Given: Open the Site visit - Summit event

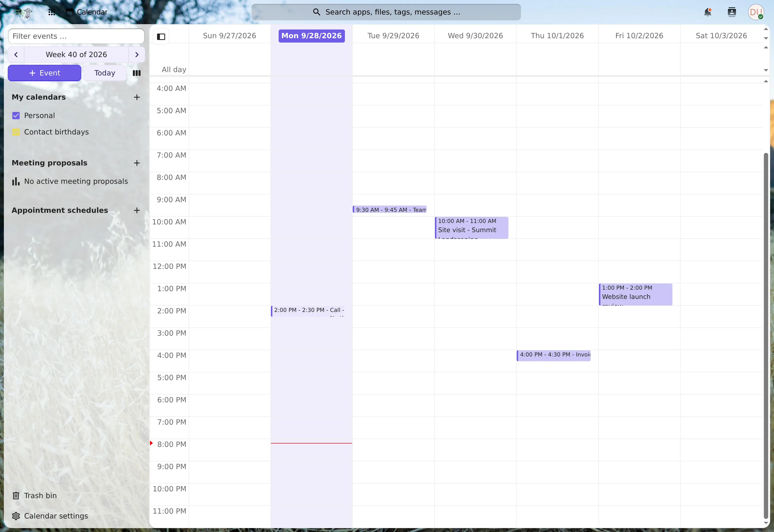Looking at the screenshot, I should tap(472, 228).
